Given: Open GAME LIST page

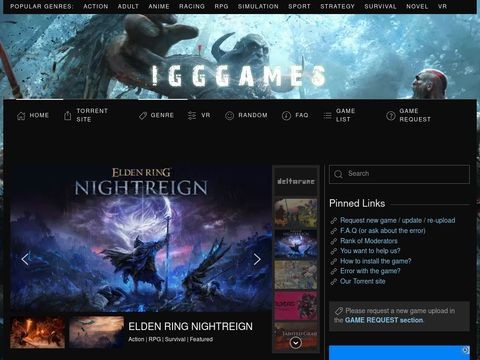Looking at the screenshot, I should [345, 115].
